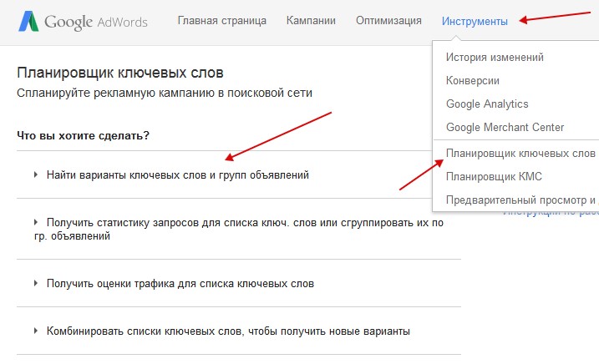This screenshot has height=364, width=599.
Task: Open Планировщик КМС menu entry
Action: [x=494, y=176]
